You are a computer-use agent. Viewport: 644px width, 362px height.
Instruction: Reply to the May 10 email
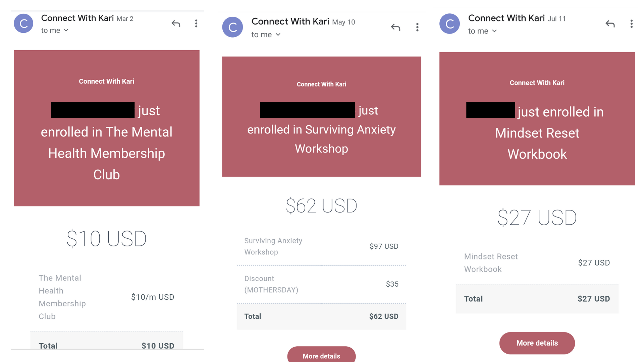click(x=395, y=27)
